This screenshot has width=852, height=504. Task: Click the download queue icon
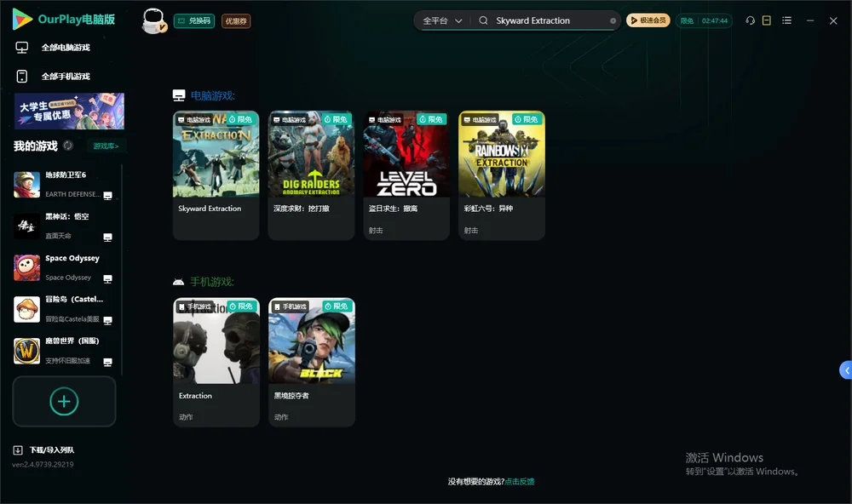[x=18, y=450]
